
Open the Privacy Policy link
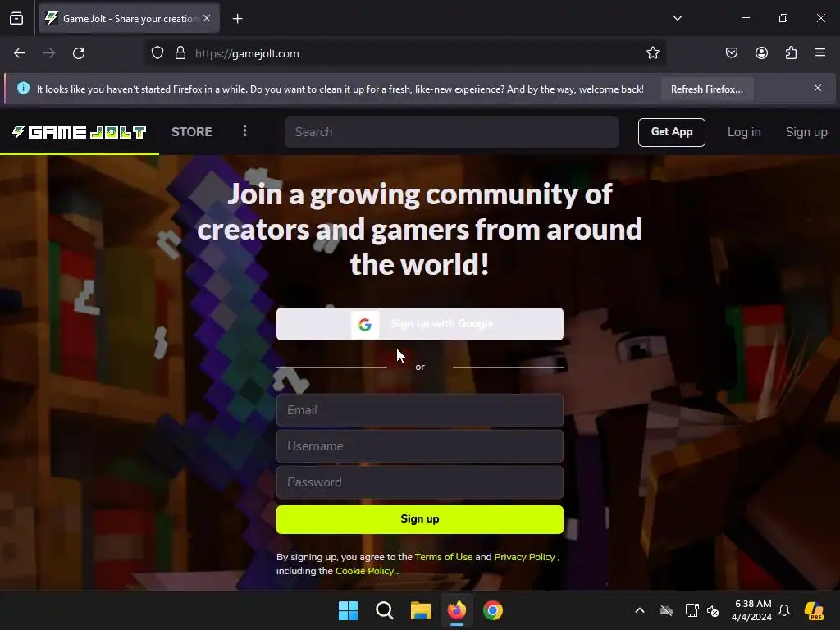pyautogui.click(x=524, y=557)
